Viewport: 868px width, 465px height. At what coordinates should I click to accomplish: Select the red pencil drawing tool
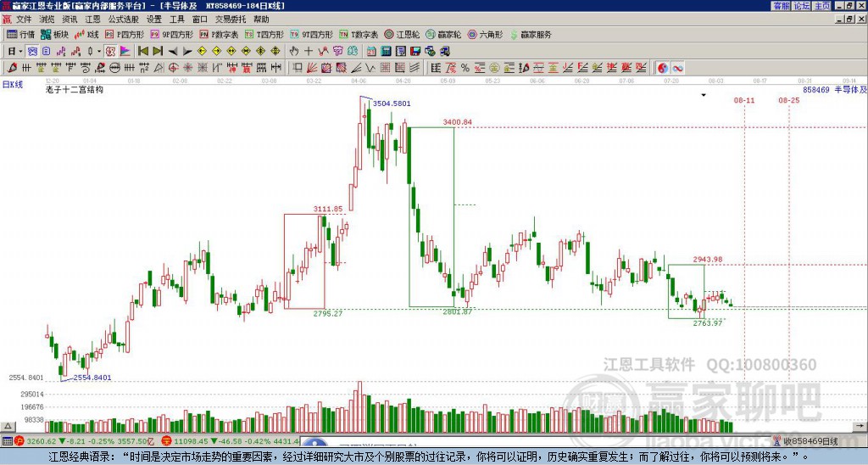12,68
